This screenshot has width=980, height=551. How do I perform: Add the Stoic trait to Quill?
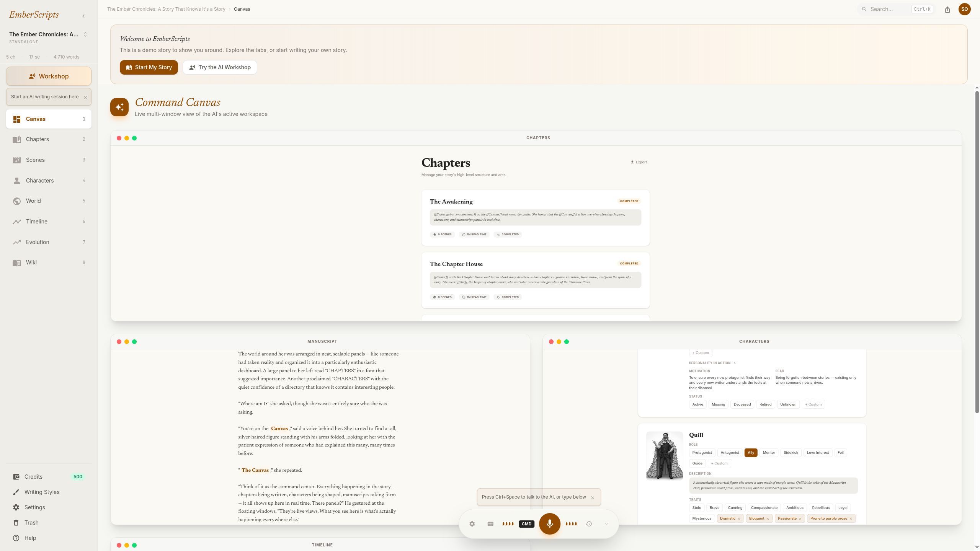coord(696,508)
